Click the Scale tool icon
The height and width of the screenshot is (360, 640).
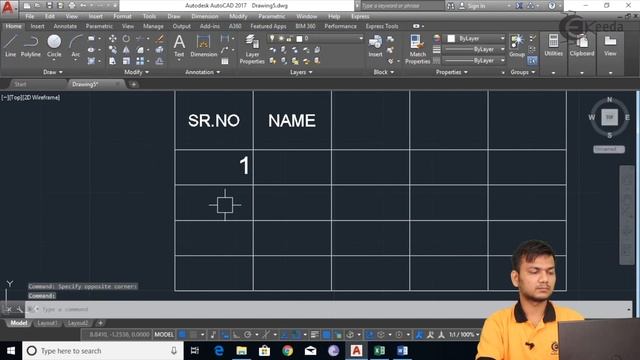(x=126, y=61)
